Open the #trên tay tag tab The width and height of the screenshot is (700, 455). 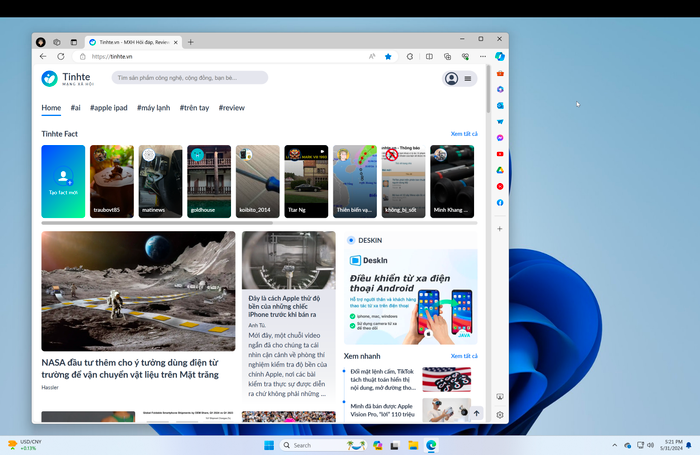194,108
